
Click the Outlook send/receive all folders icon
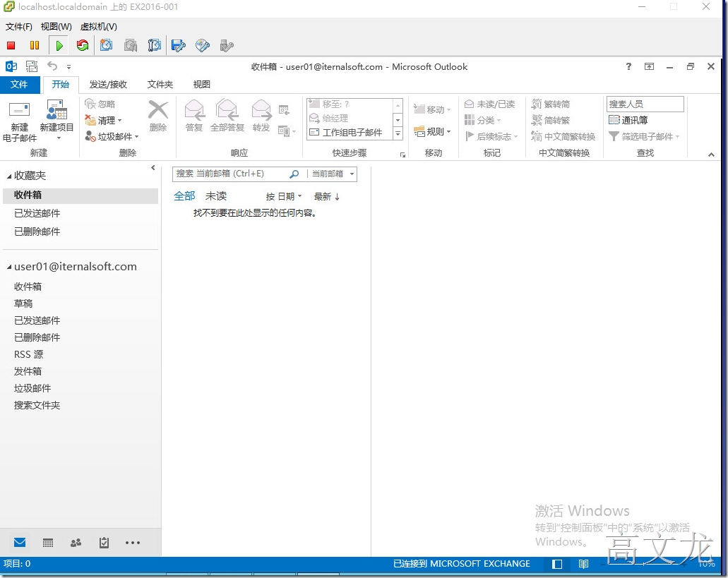[32, 66]
